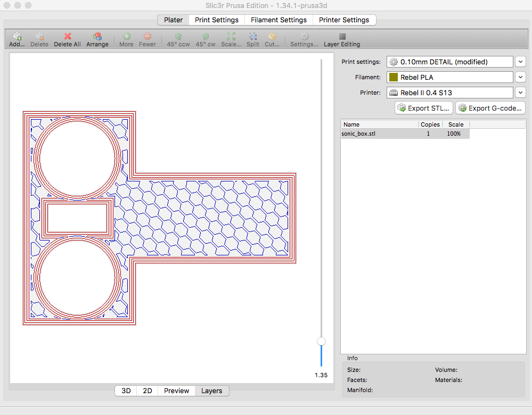Click the Add toolbar icon
The image size is (532, 415).
pyautogui.click(x=17, y=37)
